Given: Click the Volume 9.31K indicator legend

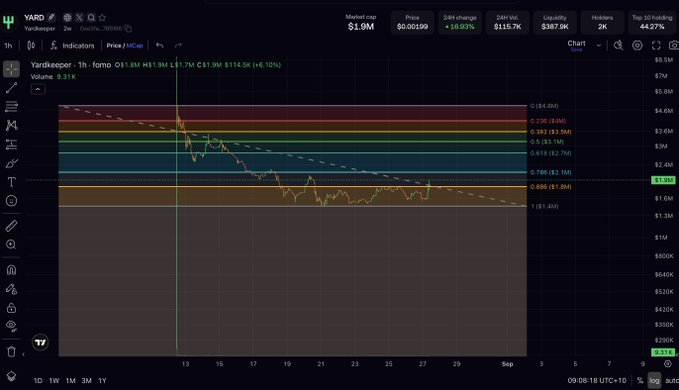Looking at the screenshot, I should pyautogui.click(x=53, y=77).
